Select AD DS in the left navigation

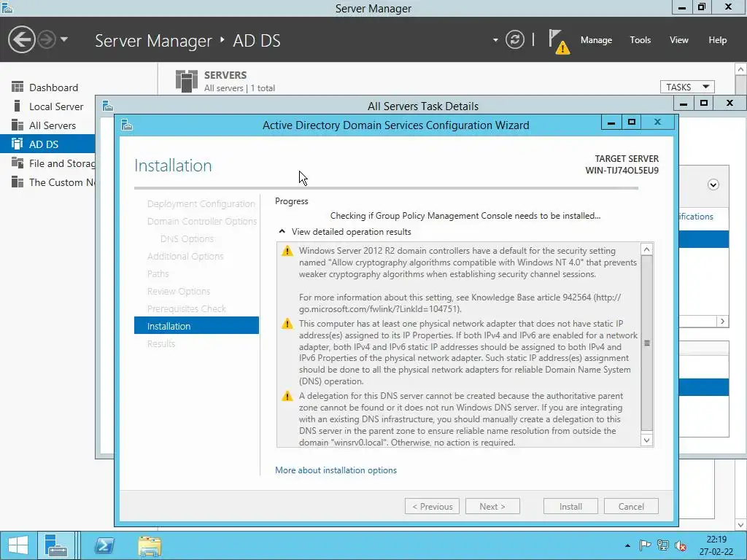pyautogui.click(x=47, y=144)
